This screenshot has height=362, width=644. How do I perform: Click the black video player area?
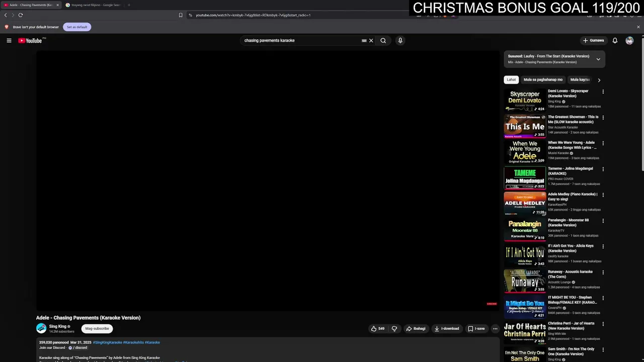tap(268, 180)
